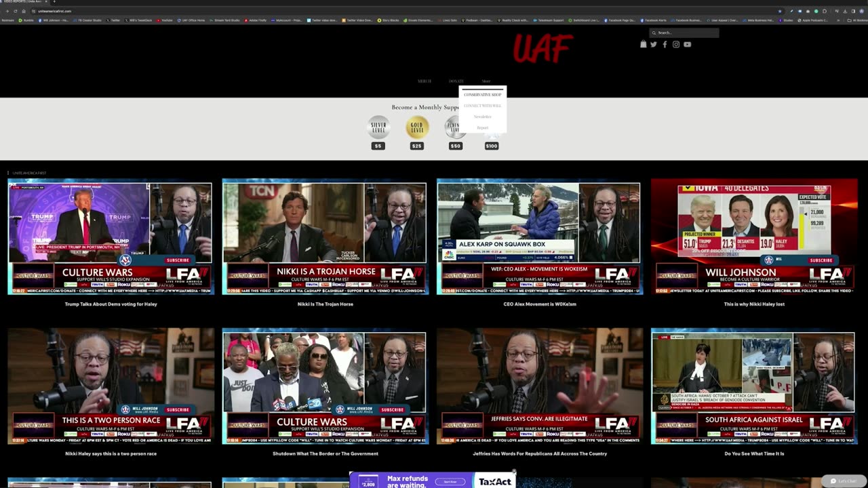Viewport: 868px width, 488px height.
Task: Open a new browser tab
Action: click(54, 2)
